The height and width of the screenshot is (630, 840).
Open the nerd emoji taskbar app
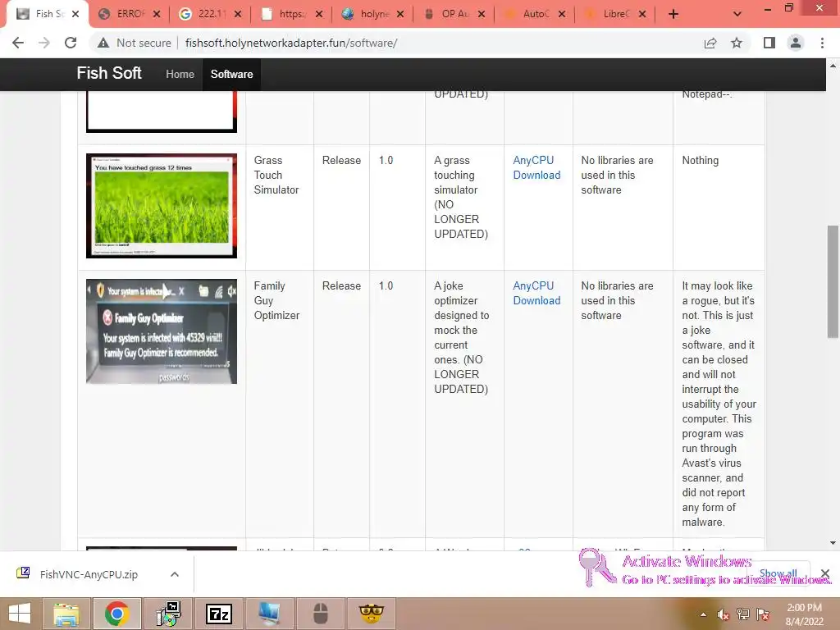[x=372, y=614]
